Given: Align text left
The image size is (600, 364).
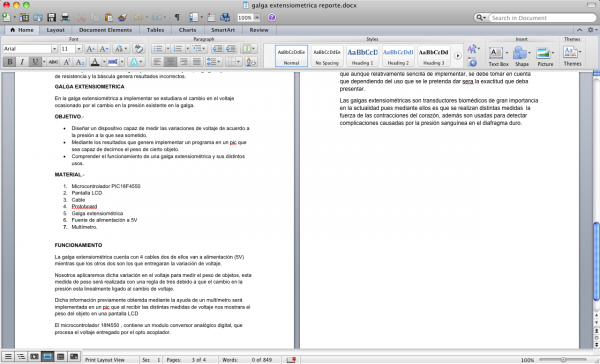Looking at the screenshot, I should (x=157, y=62).
